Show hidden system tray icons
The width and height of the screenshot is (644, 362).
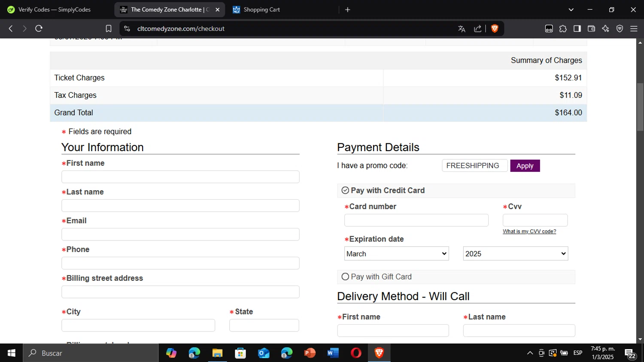click(x=530, y=353)
